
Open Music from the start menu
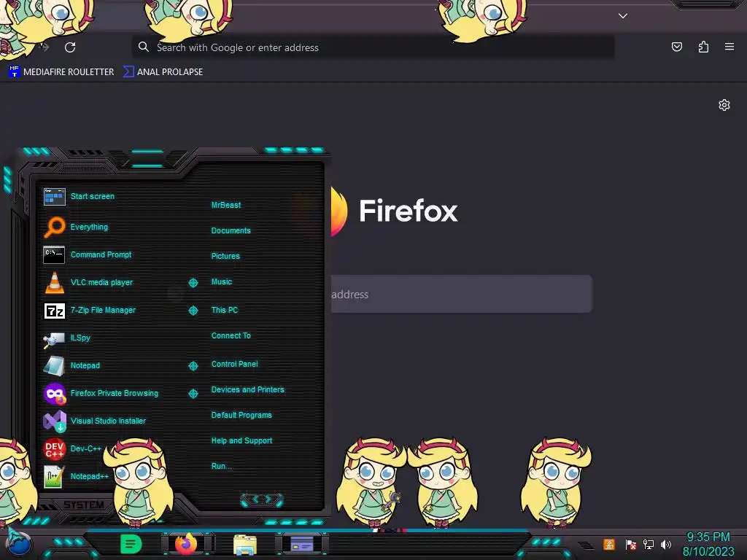click(222, 282)
